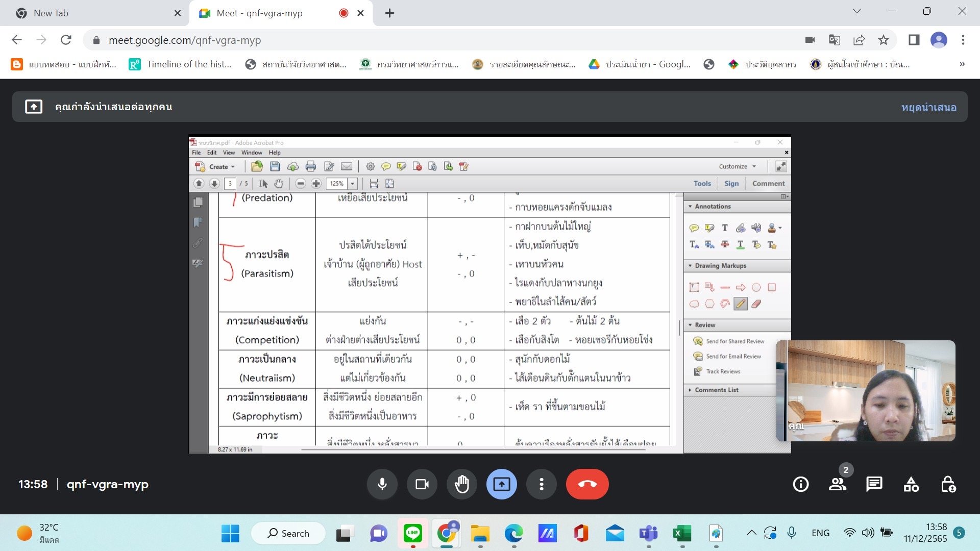Open the Comment pane tab in Acrobat

click(x=768, y=184)
